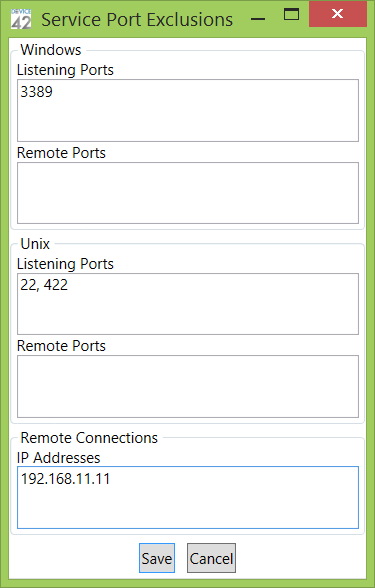
Task: Click the Listening Ports label under Unix
Action: pos(65,264)
